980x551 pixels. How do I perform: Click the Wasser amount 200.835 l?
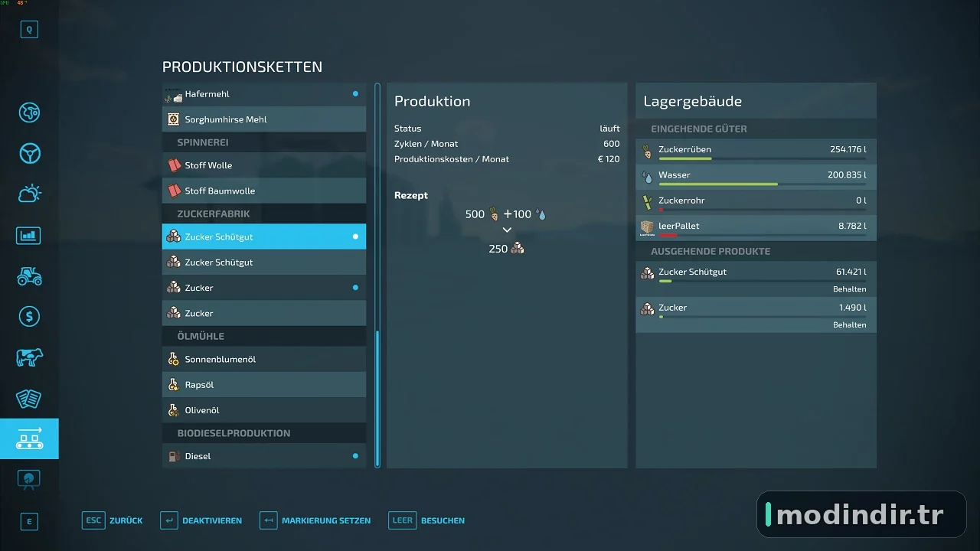[847, 175]
